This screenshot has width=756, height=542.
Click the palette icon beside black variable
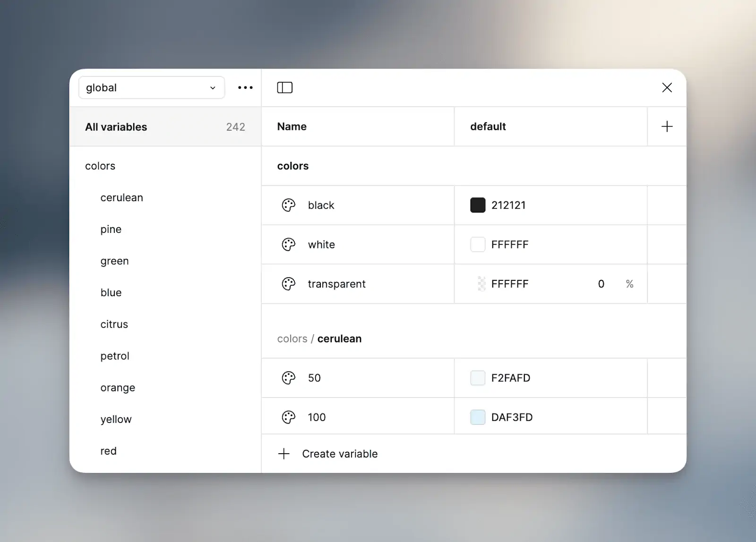tap(289, 205)
